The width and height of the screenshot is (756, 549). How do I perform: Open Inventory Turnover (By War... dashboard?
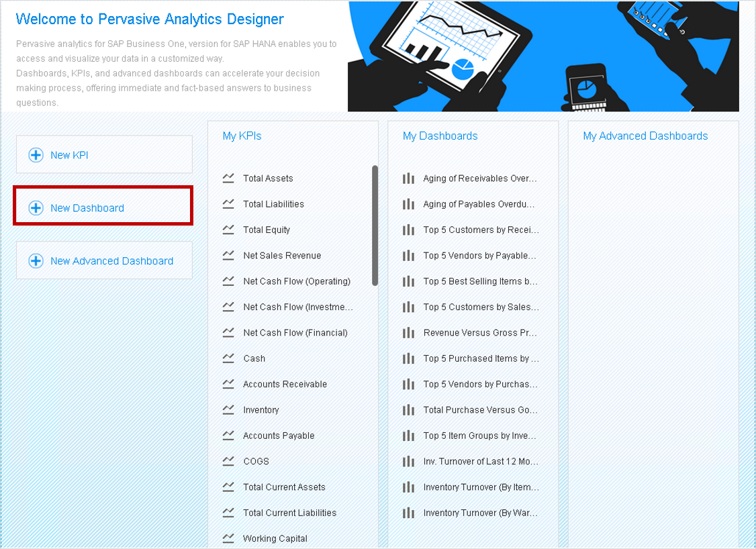pos(480,513)
